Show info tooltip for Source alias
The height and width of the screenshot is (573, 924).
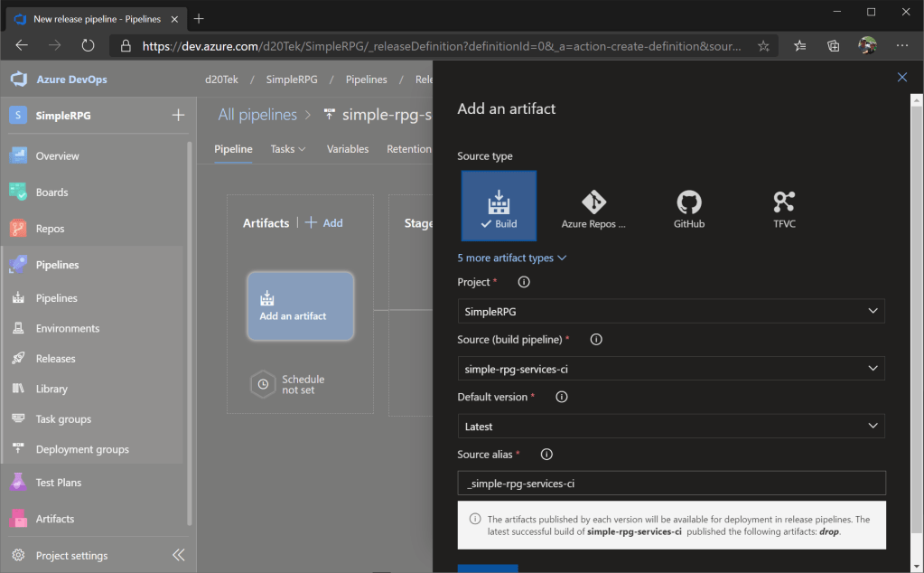546,455
